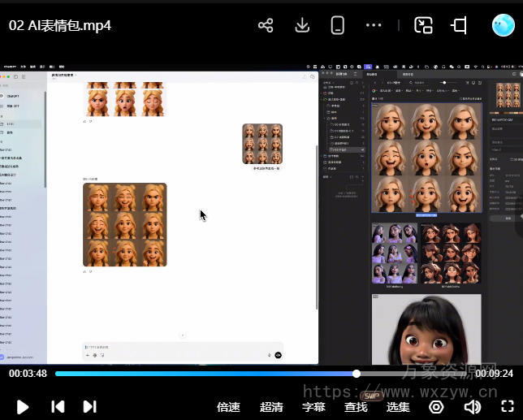The width and height of the screenshot is (523, 420).
Task: Open the three-dot more options menu
Action: (x=374, y=25)
